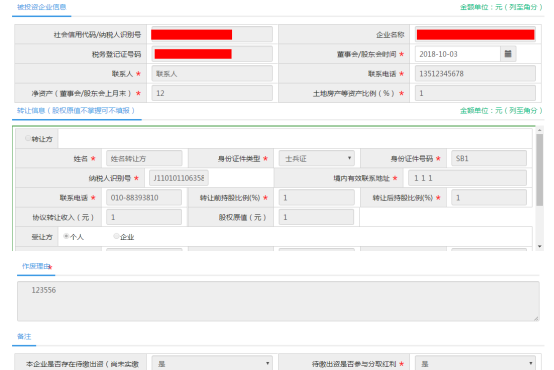The height and width of the screenshot is (370, 554).
Task: Click the 协议转让收入 input field
Action: pyautogui.click(x=144, y=217)
